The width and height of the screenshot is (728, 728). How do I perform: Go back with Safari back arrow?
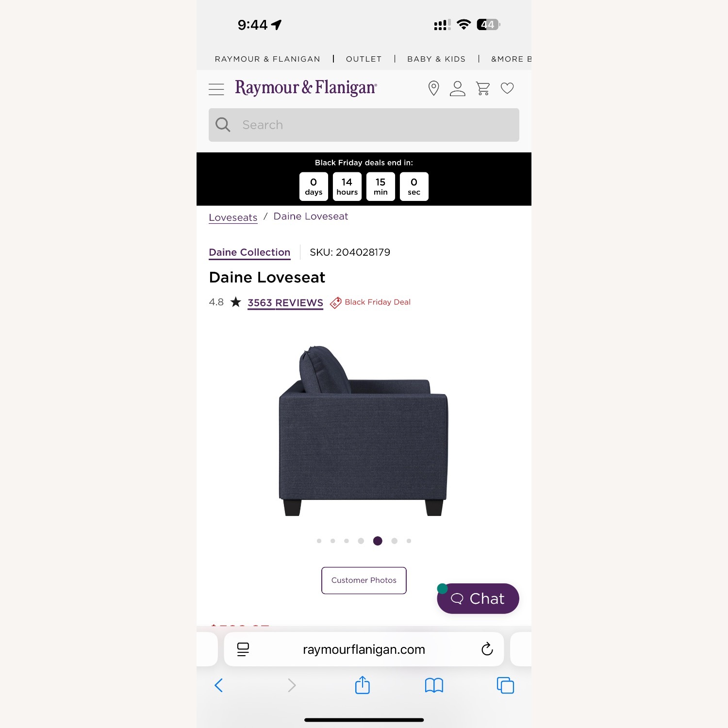219,685
